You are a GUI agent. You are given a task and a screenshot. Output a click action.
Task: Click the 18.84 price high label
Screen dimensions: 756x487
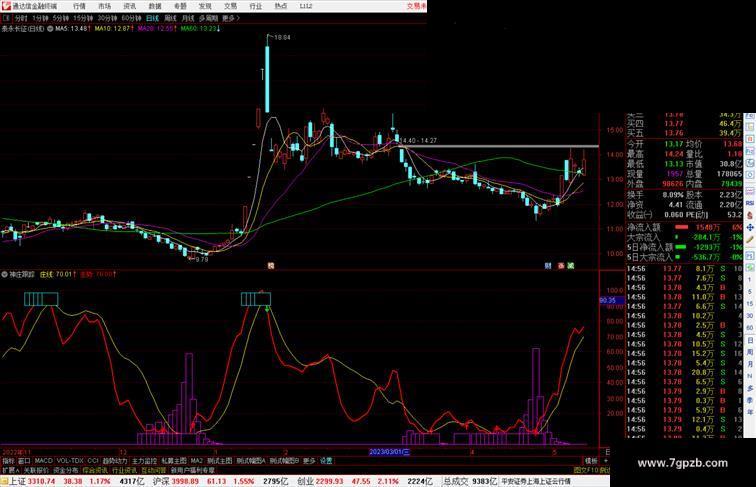(282, 37)
